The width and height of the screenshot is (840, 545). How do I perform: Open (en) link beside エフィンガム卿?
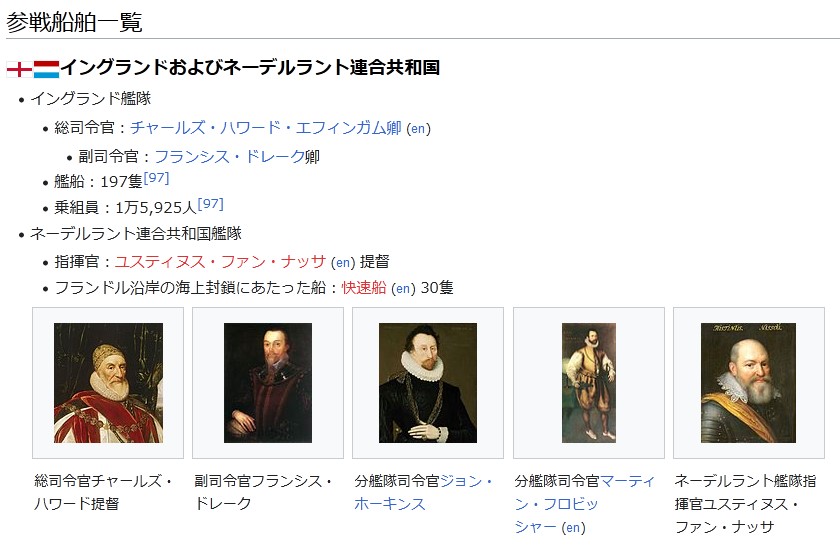pyautogui.click(x=419, y=129)
